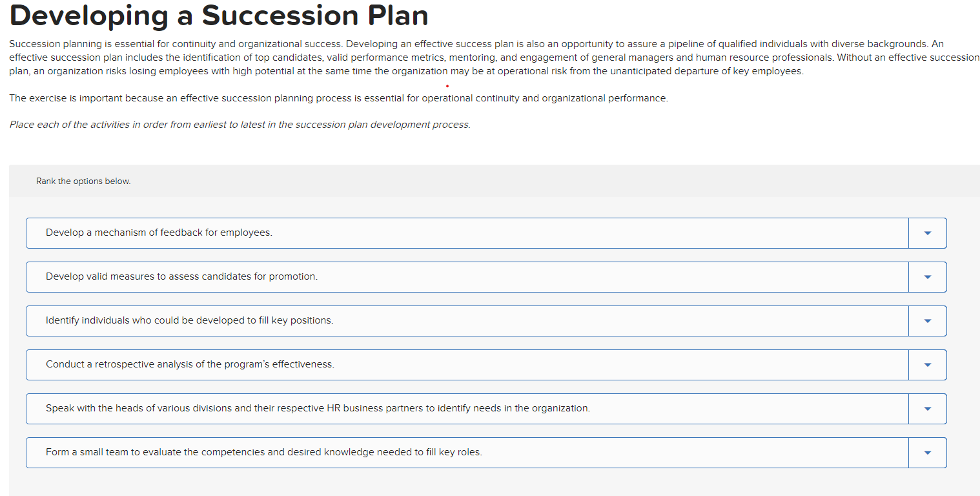This screenshot has width=980, height=496.
Task: Click the "Rank the options below" header bar
Action: (83, 181)
